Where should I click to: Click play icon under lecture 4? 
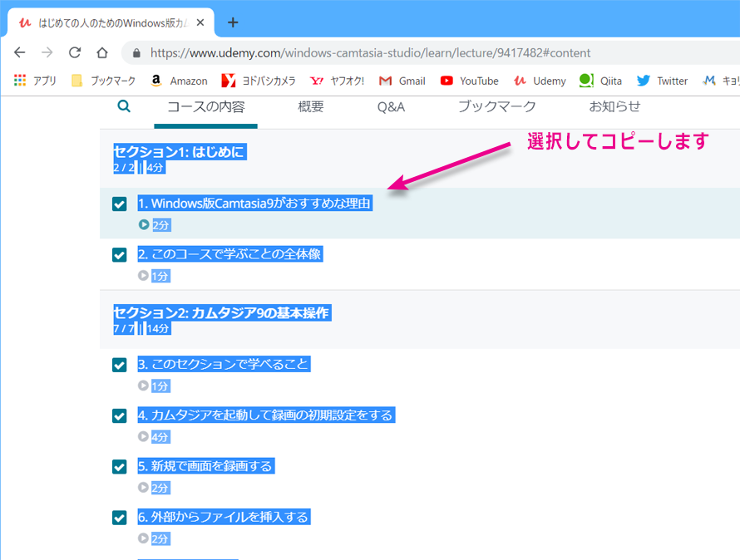point(144,436)
